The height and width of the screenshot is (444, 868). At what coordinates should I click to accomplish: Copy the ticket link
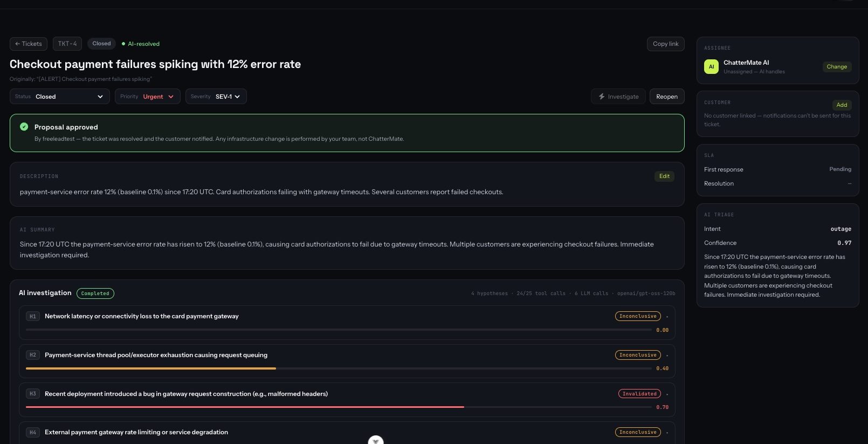(665, 44)
